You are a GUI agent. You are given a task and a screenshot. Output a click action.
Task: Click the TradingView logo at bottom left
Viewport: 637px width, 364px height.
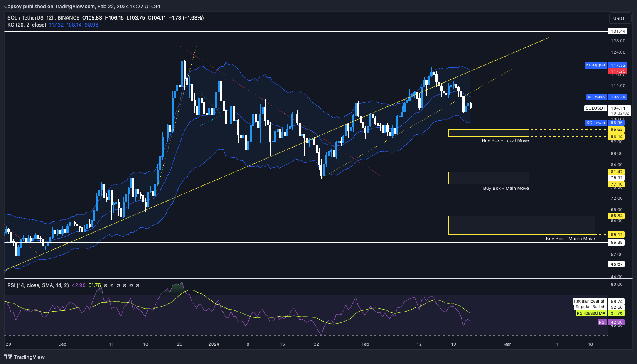(25, 357)
